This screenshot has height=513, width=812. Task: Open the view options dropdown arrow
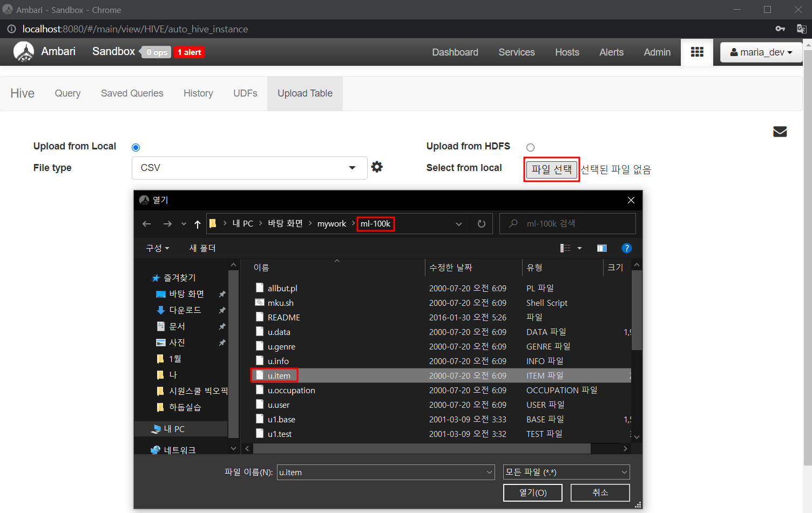coord(579,248)
